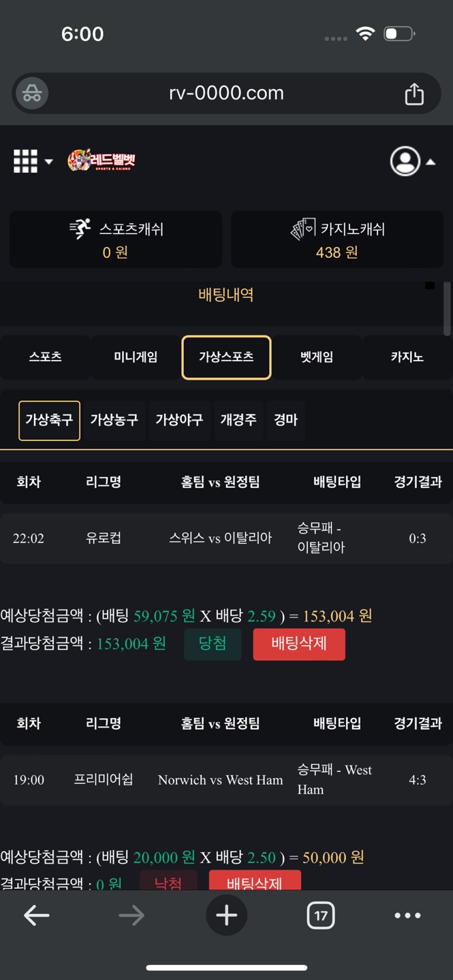
Task: Open the grid menu icon
Action: point(25,161)
